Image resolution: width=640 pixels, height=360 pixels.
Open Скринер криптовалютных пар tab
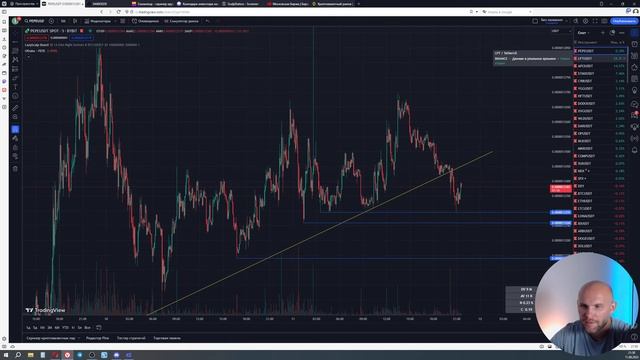(51, 338)
